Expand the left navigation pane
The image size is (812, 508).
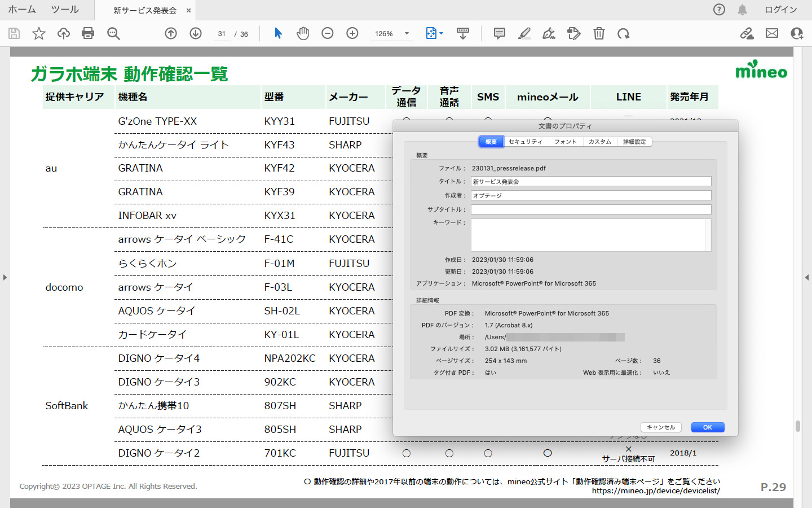click(5, 277)
